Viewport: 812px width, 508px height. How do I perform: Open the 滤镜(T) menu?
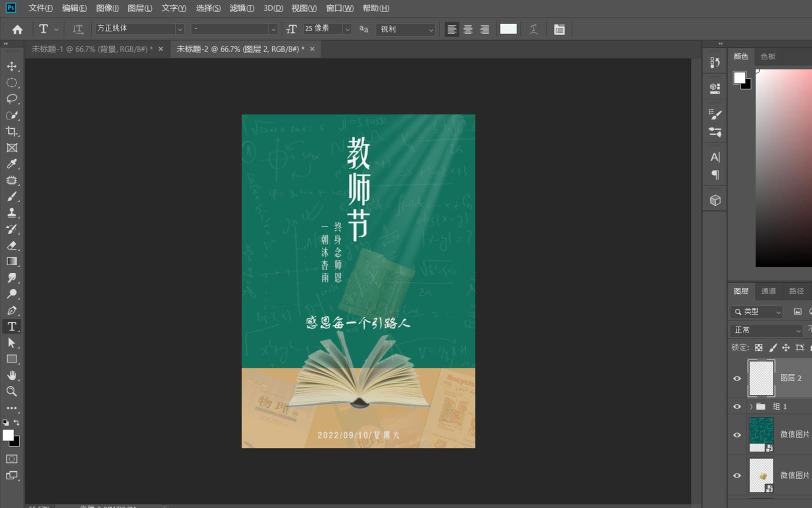click(x=241, y=8)
